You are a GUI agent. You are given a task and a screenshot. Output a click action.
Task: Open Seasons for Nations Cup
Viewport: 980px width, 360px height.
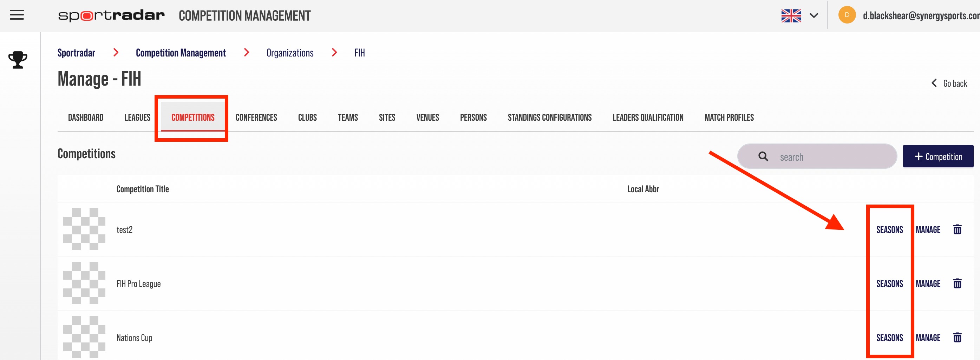pos(889,338)
